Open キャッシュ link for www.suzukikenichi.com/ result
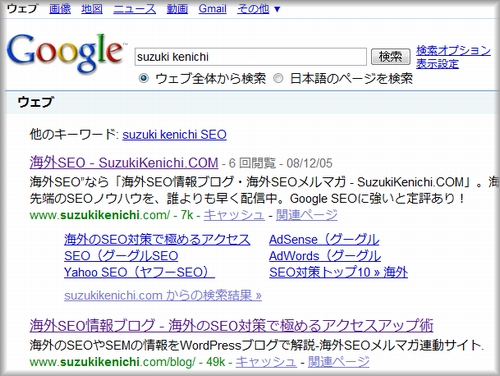 click(234, 215)
